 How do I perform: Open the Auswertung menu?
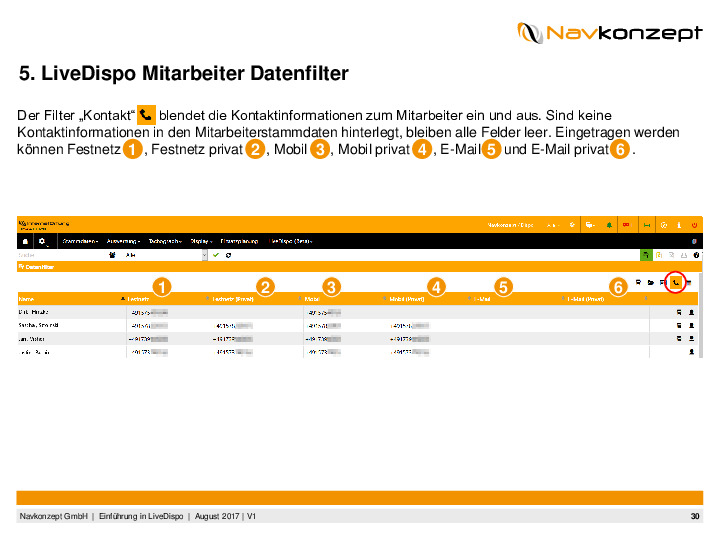coord(123,241)
